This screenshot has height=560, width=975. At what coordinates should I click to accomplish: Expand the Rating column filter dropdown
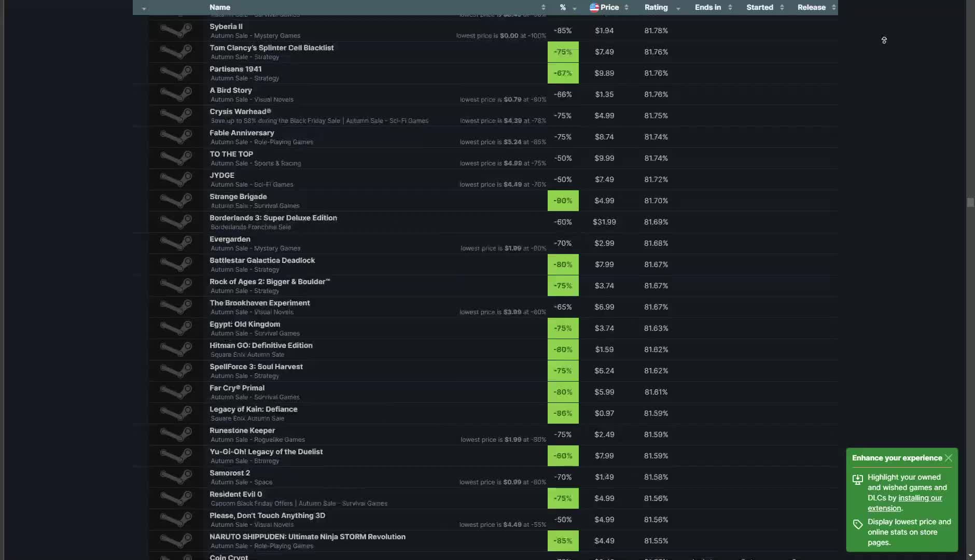tap(678, 8)
